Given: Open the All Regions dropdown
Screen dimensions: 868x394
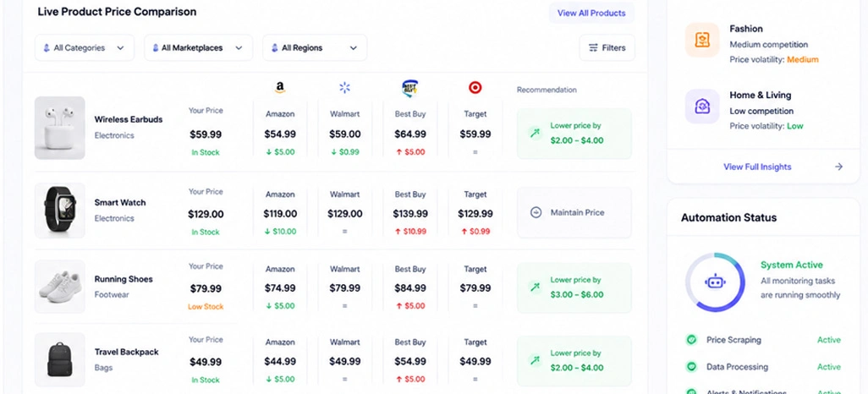Looking at the screenshot, I should click(315, 47).
